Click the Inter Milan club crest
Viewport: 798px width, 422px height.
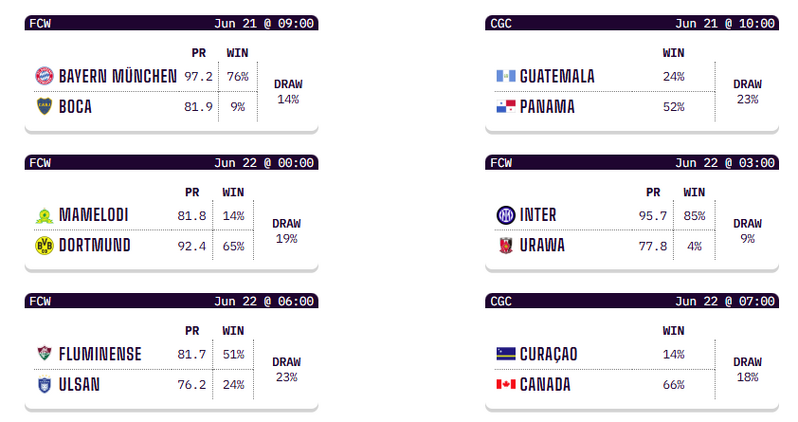[x=505, y=215]
